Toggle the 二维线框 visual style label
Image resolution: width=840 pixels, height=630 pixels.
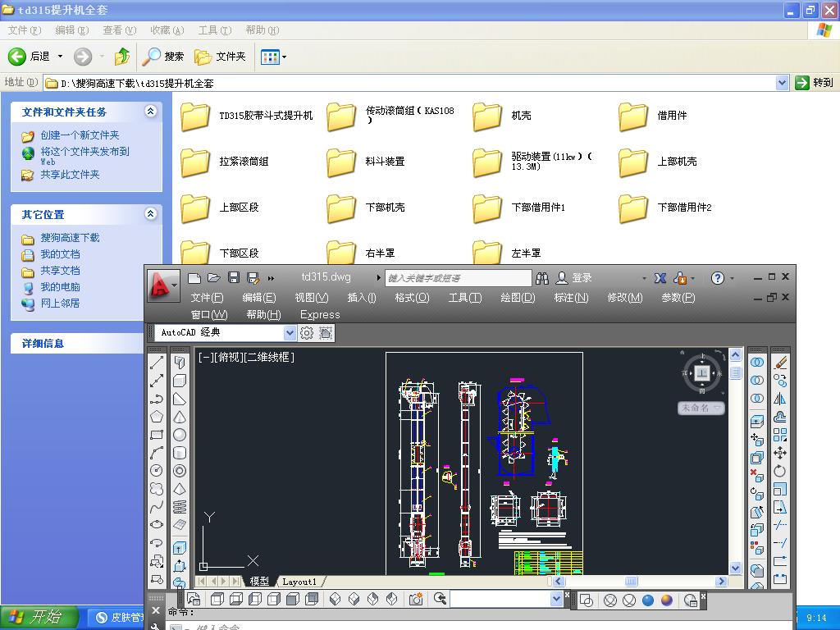(x=269, y=358)
